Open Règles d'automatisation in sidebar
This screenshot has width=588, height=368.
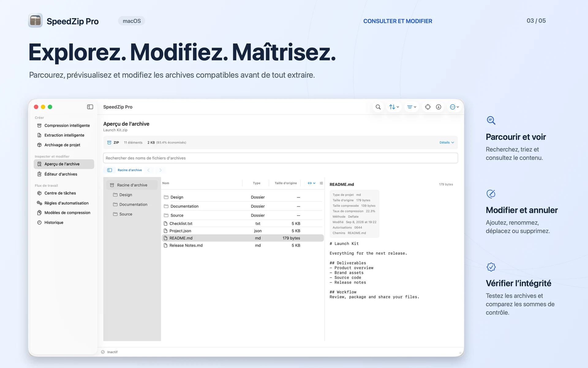click(x=64, y=203)
